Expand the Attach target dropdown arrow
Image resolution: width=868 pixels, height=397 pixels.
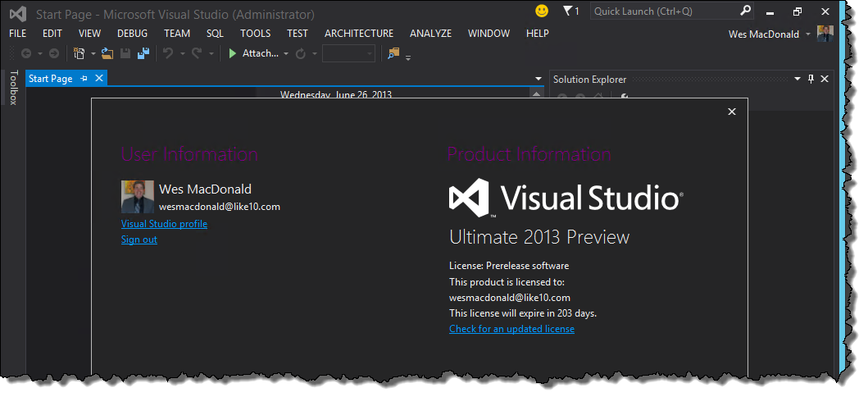pyautogui.click(x=286, y=54)
